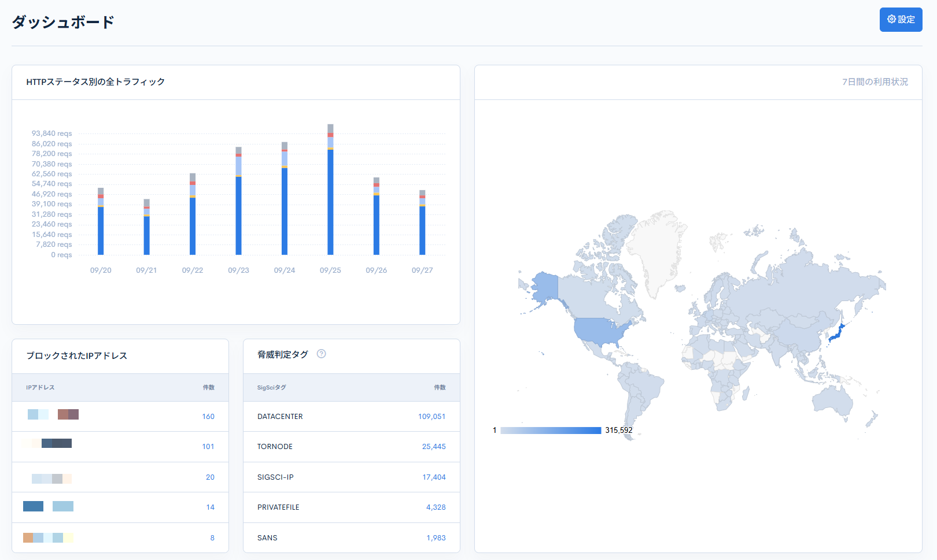The width and height of the screenshot is (937, 560).
Task: Select the TORNODE tag name
Action: coord(275,447)
